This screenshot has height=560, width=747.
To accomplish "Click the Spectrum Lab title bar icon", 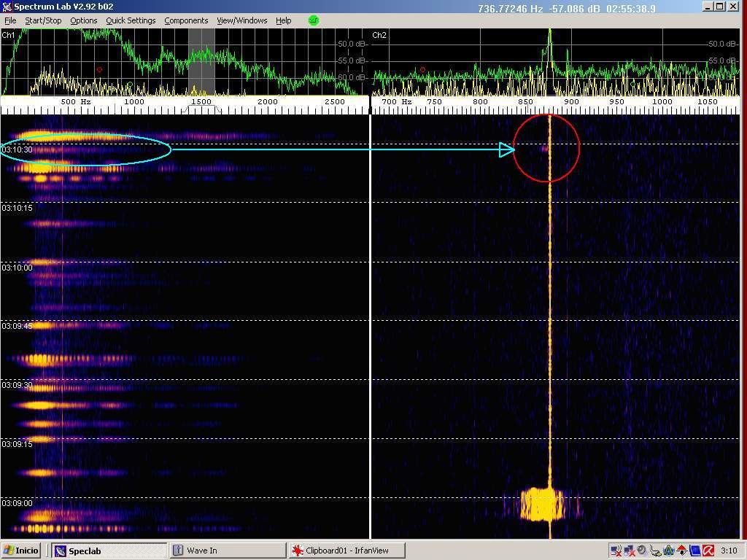I will pos(7,7).
